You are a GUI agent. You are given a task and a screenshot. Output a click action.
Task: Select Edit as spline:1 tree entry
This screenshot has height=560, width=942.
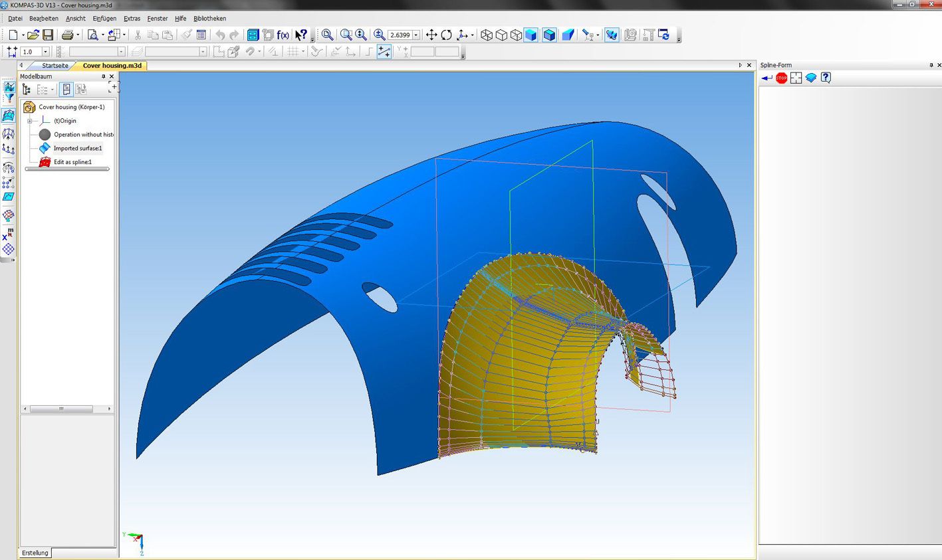pyautogui.click(x=72, y=162)
